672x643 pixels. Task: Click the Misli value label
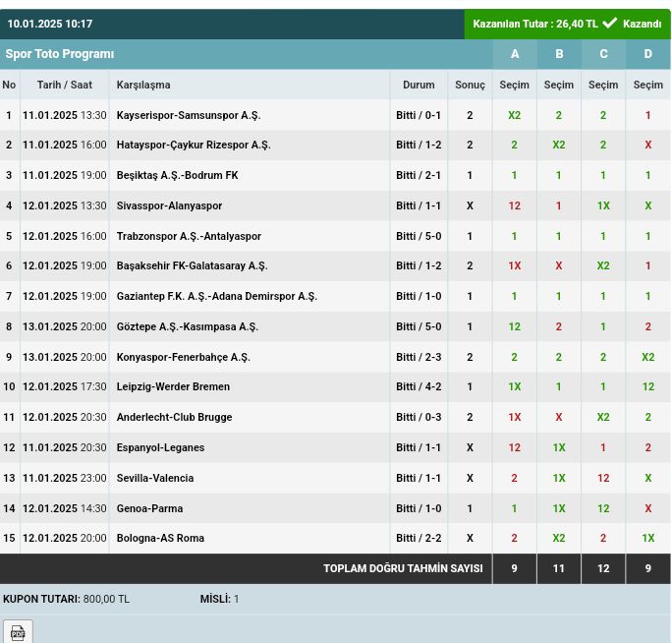(219, 599)
